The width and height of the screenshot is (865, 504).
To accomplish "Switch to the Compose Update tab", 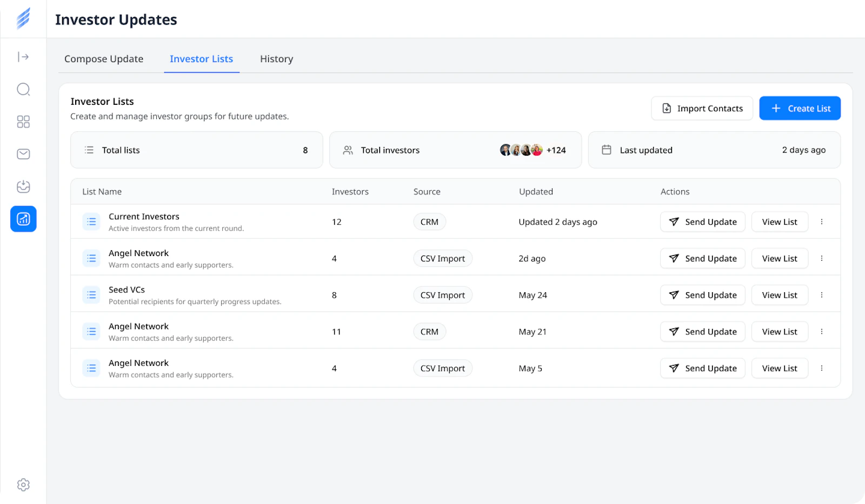I will (x=104, y=59).
